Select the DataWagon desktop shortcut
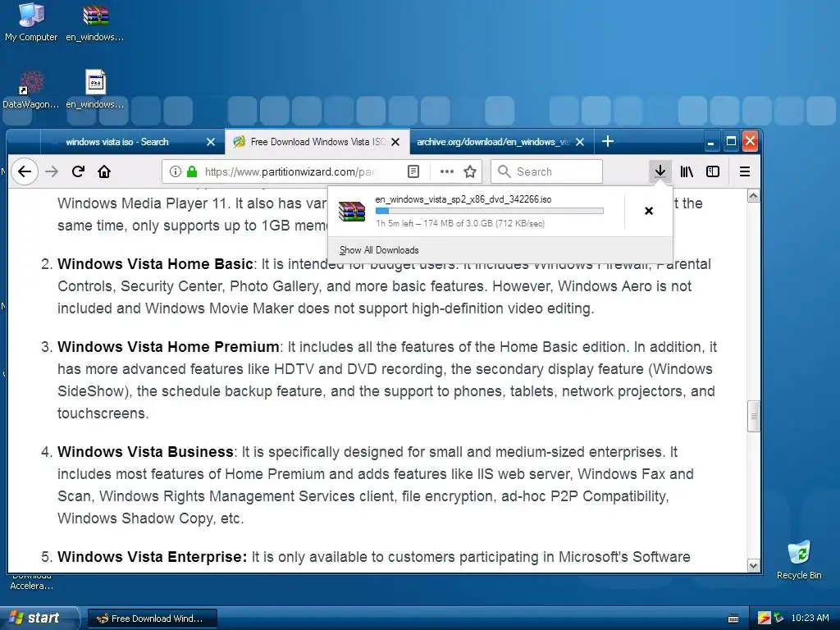 click(31, 90)
